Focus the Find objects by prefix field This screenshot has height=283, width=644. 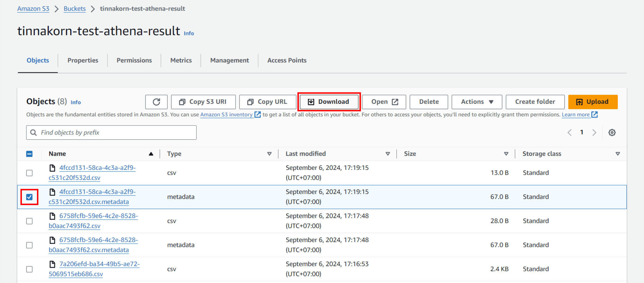[111, 132]
